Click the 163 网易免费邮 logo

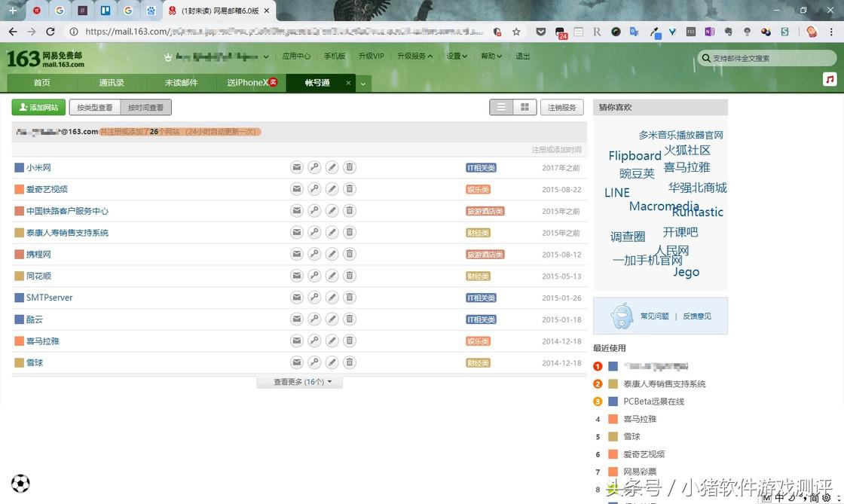pos(45,59)
